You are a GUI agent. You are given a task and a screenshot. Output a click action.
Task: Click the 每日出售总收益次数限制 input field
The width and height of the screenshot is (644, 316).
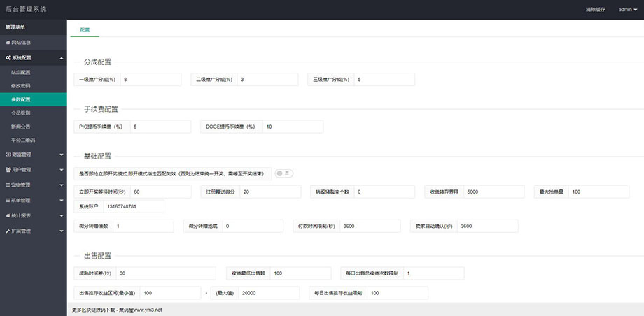tap(434, 273)
